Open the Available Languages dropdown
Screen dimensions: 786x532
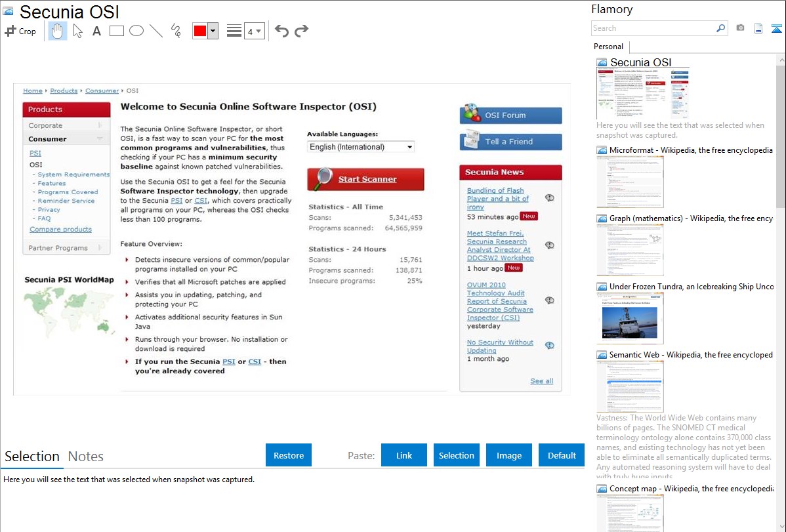click(x=361, y=147)
